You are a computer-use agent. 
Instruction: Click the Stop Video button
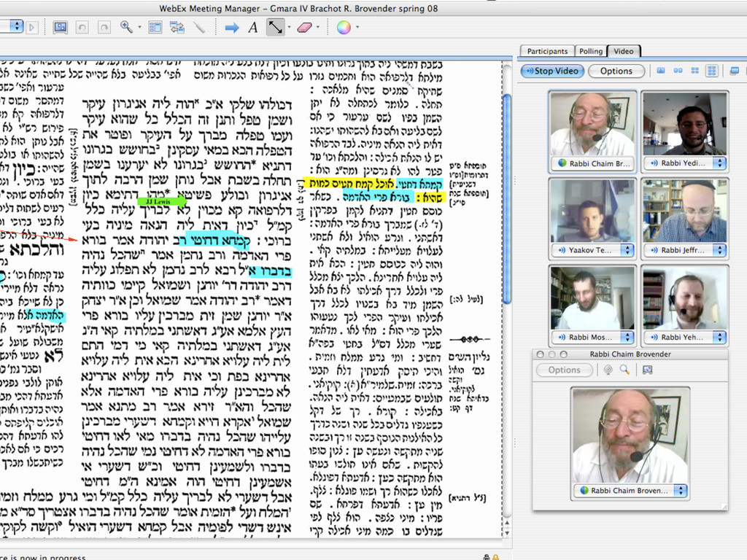(551, 71)
